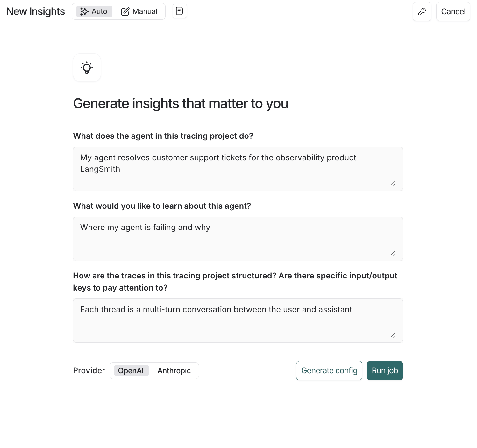Select Anthropic as provider

point(174,371)
